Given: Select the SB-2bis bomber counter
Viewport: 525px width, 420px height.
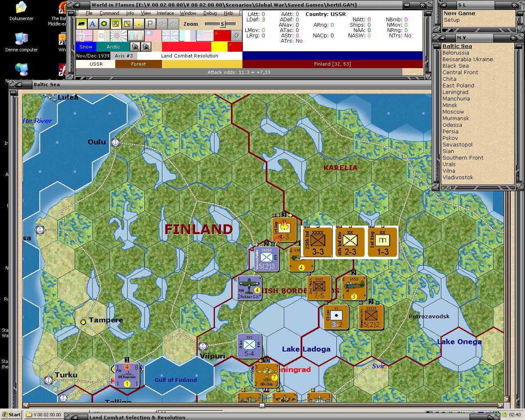Looking at the screenshot, I should pos(267,375).
